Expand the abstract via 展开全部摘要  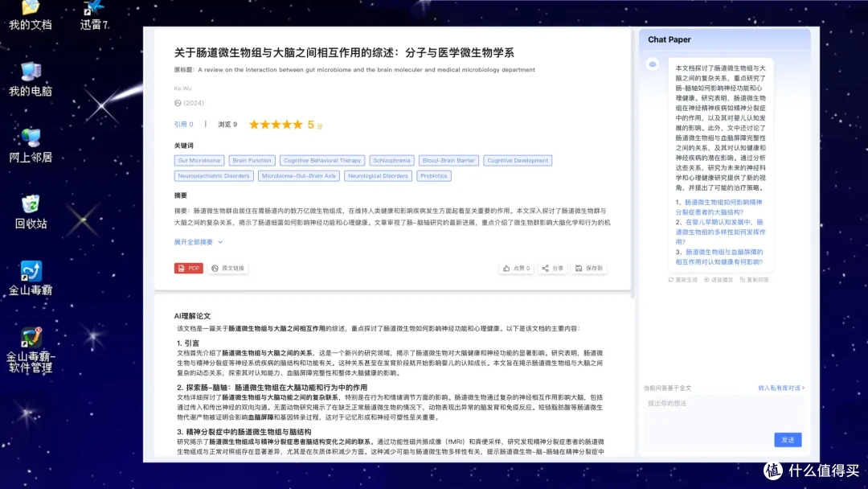[x=199, y=242]
